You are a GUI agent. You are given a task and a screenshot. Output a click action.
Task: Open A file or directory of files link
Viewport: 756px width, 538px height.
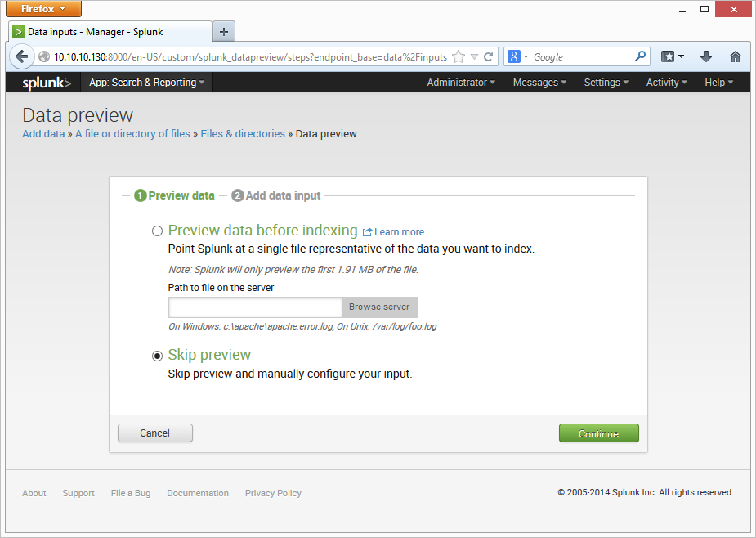[x=132, y=133]
